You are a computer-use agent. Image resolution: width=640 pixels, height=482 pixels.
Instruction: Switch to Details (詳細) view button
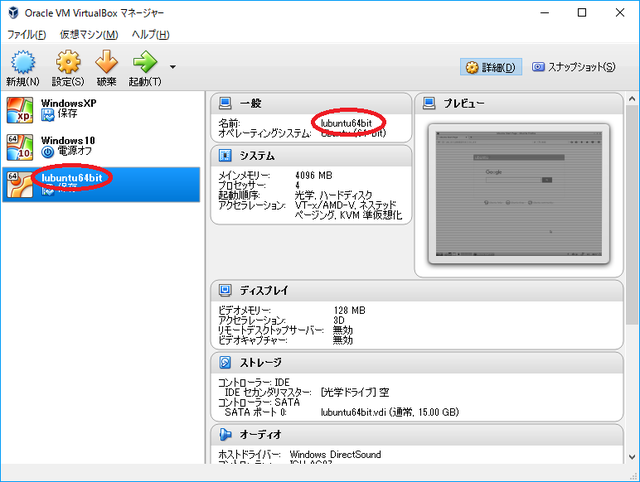click(490, 67)
